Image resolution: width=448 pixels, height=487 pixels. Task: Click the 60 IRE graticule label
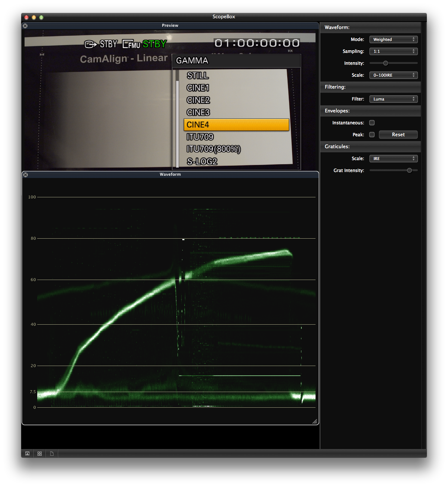point(33,280)
